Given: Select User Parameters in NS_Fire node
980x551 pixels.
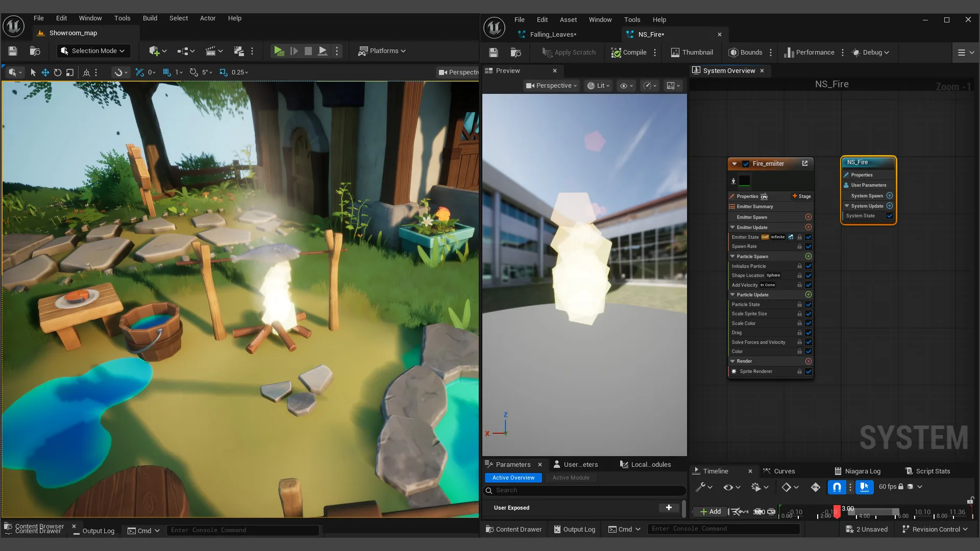Looking at the screenshot, I should 868,185.
